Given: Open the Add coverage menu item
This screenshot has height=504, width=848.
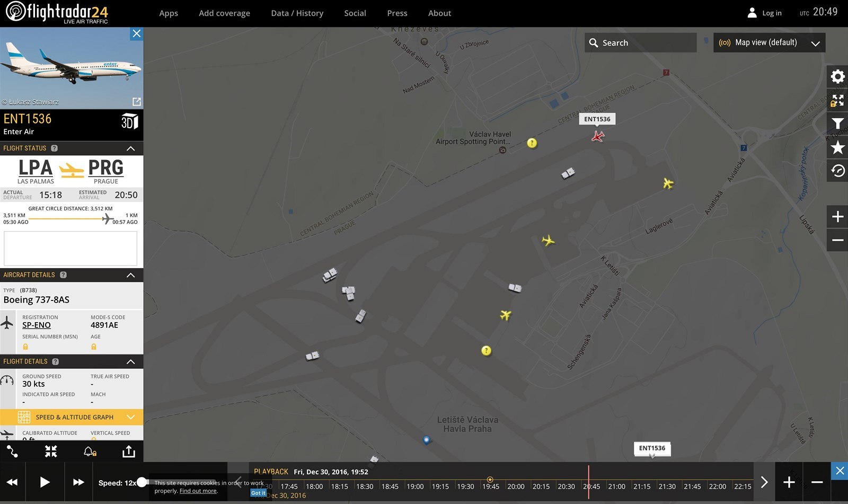Looking at the screenshot, I should [x=224, y=13].
